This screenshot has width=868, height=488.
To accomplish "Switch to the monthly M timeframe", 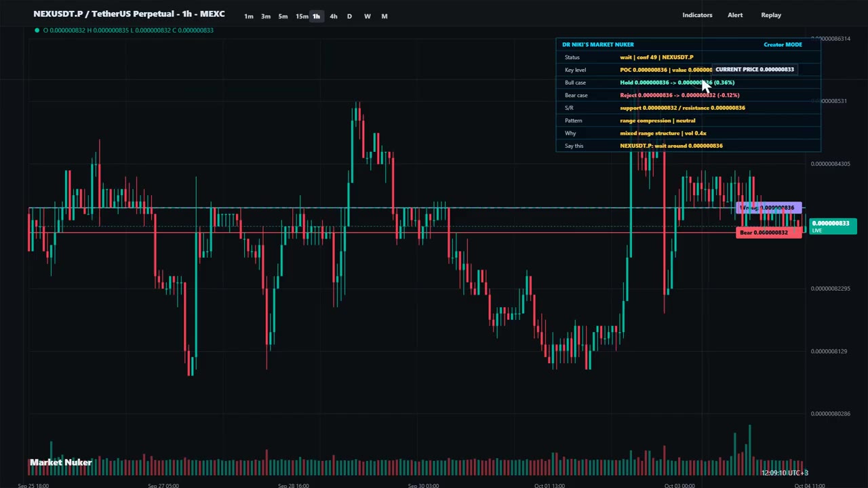I will pos(384,16).
